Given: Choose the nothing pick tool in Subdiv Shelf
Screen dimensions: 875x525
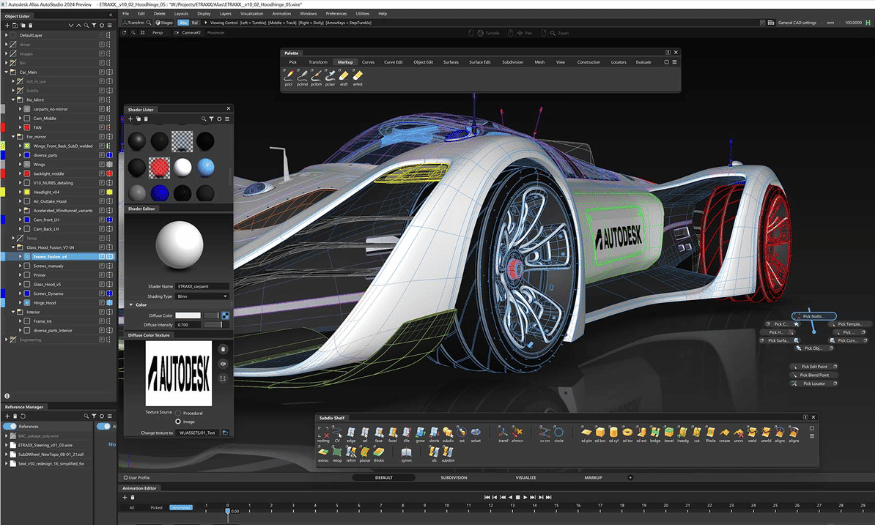Looking at the screenshot, I should pyautogui.click(x=323, y=432).
